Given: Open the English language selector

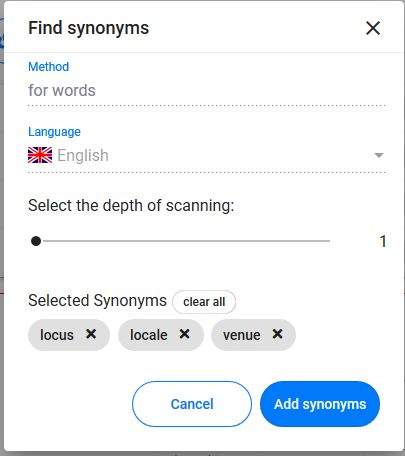Looking at the screenshot, I should (x=207, y=156).
